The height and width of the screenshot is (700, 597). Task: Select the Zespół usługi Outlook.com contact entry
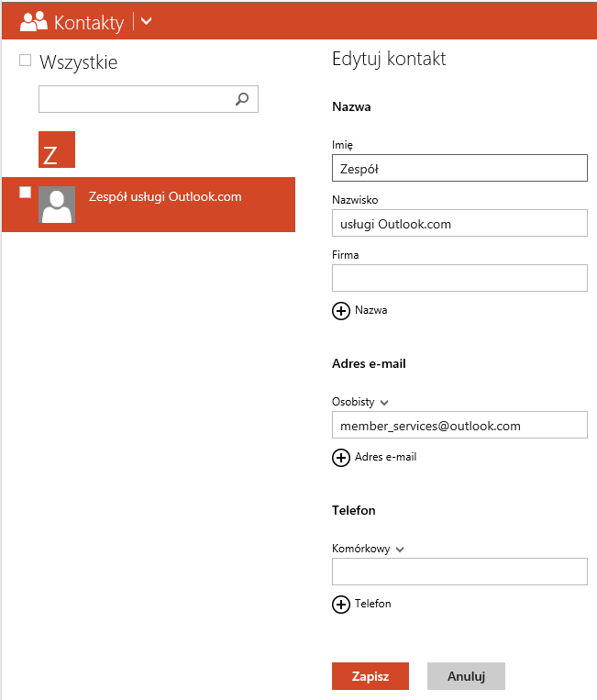[165, 197]
